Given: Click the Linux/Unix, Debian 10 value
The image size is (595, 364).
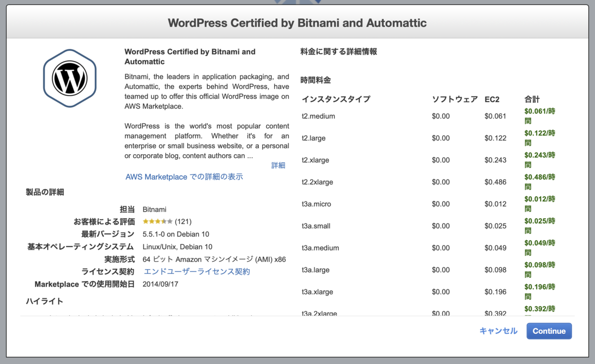Looking at the screenshot, I should click(x=178, y=246).
